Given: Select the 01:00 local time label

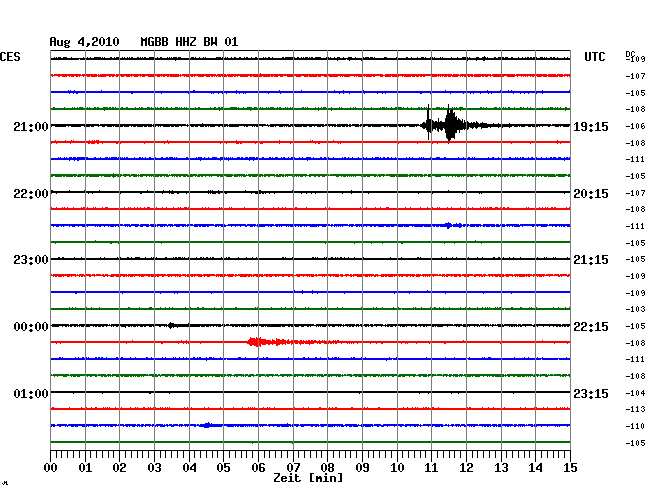Looking at the screenshot, I should [31, 393].
